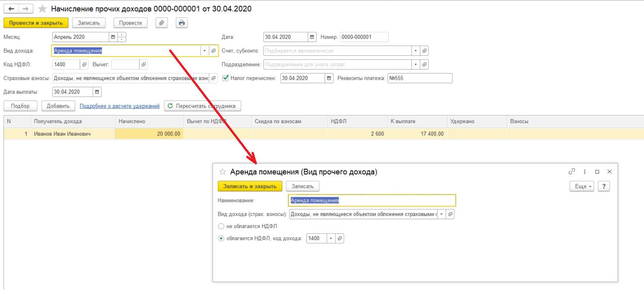Click the paperclip attachments icon

pos(161,23)
